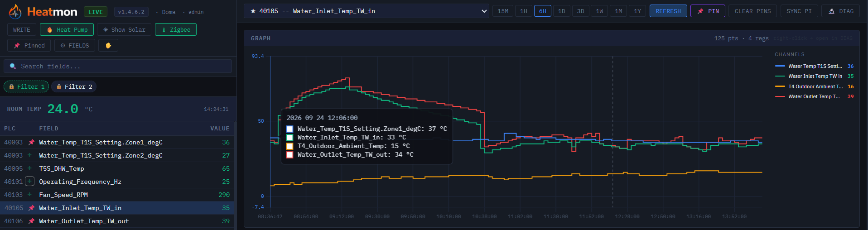Click the dashed time marker on graph
868x230 pixels.
pyautogui.click(x=612, y=131)
